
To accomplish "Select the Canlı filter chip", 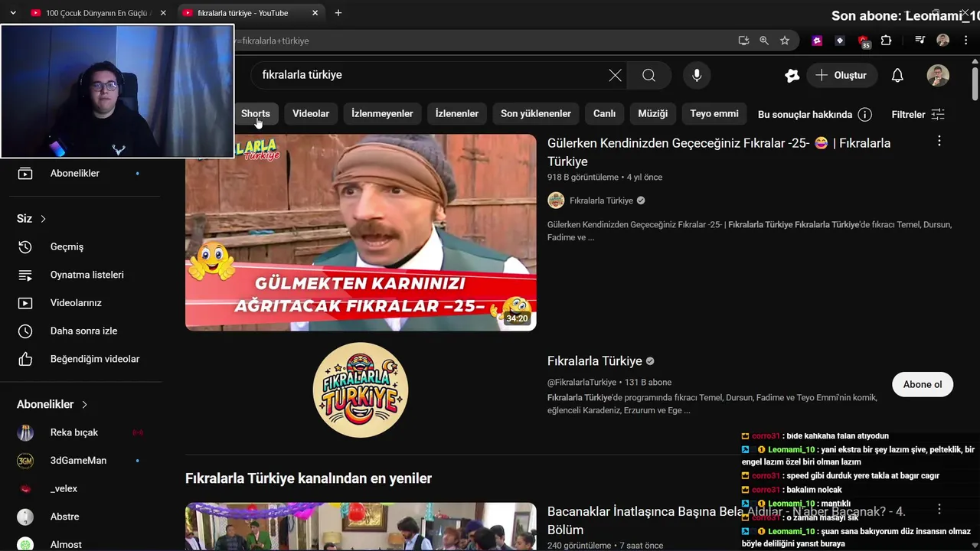I will [x=604, y=114].
